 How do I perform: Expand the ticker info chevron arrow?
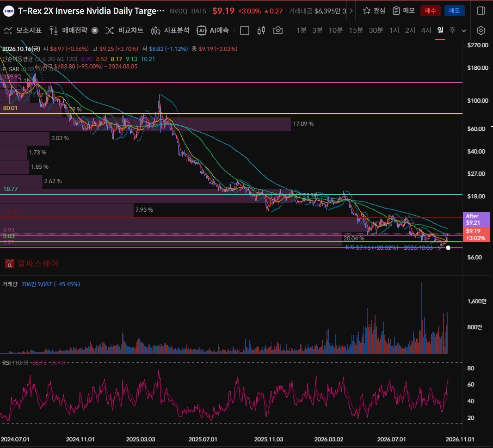pyautogui.click(x=351, y=11)
